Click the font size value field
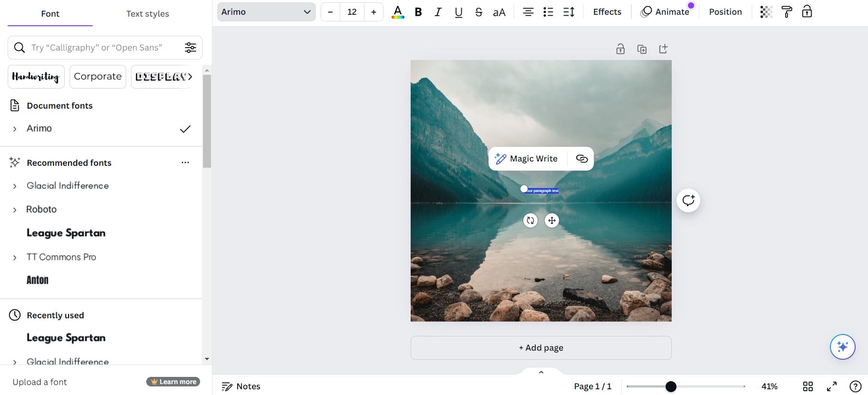The image size is (868, 395). [x=352, y=12]
